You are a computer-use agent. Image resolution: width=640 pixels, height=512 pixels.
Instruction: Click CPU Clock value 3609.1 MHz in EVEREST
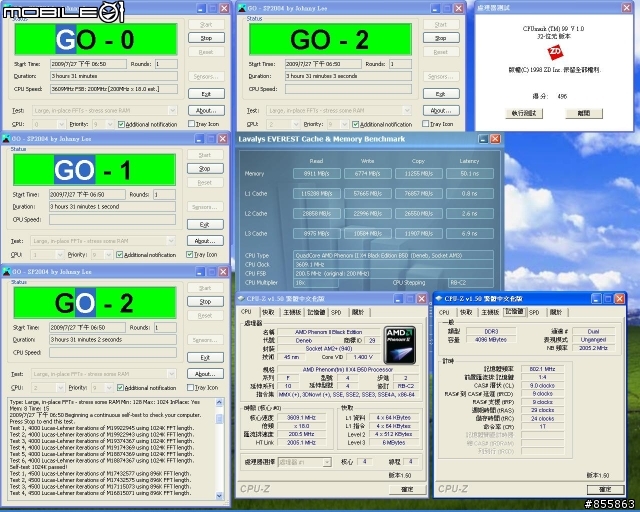pos(393,265)
